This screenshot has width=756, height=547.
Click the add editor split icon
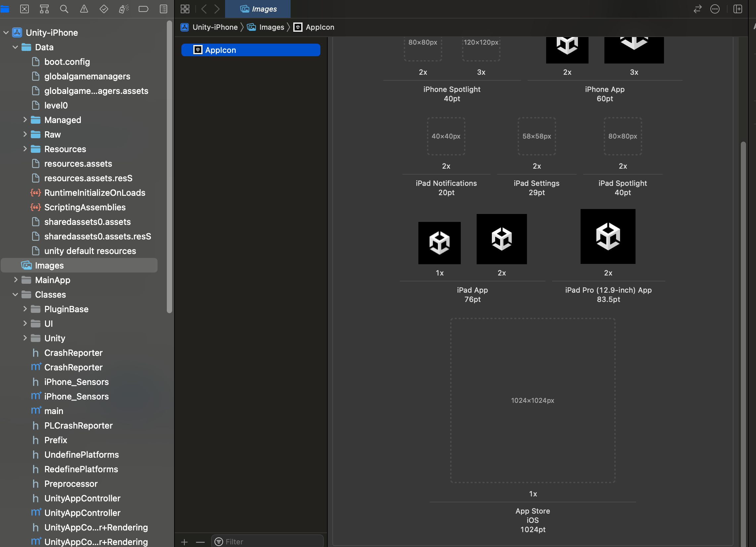tap(738, 9)
